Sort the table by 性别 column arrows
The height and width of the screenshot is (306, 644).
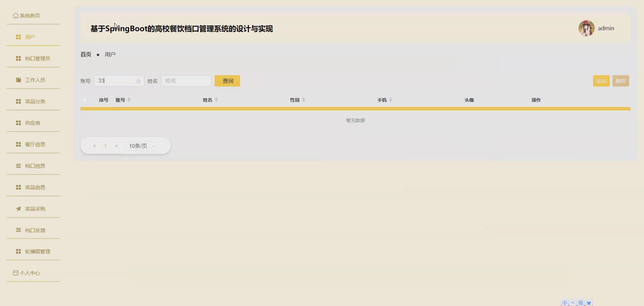click(x=304, y=100)
